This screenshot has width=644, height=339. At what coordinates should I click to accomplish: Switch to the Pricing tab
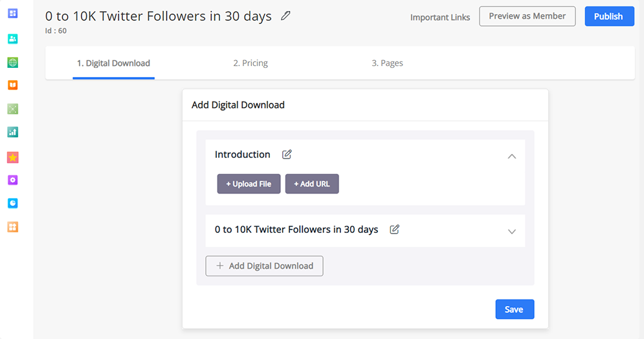pos(250,63)
